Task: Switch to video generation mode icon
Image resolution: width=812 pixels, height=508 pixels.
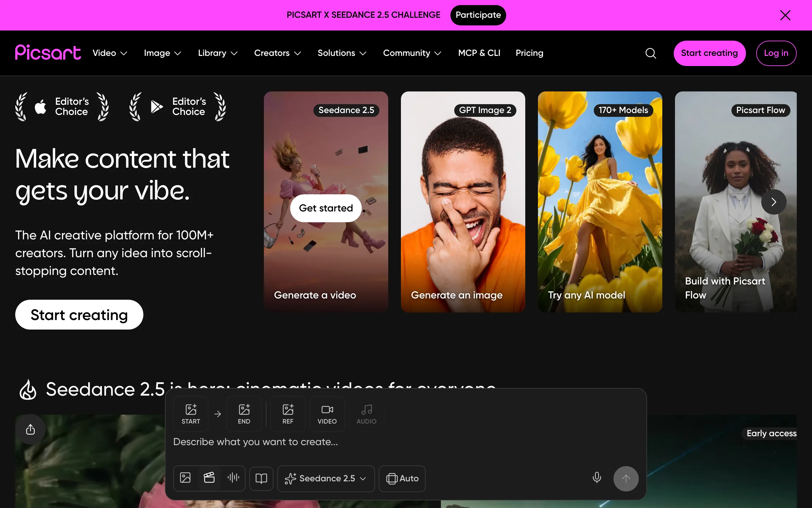Action: pyautogui.click(x=209, y=478)
